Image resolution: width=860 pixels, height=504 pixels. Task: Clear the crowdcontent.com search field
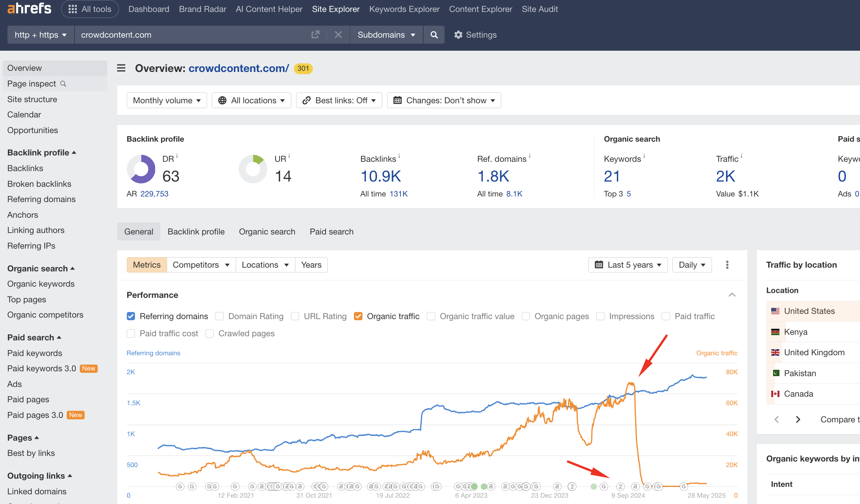tap(338, 35)
